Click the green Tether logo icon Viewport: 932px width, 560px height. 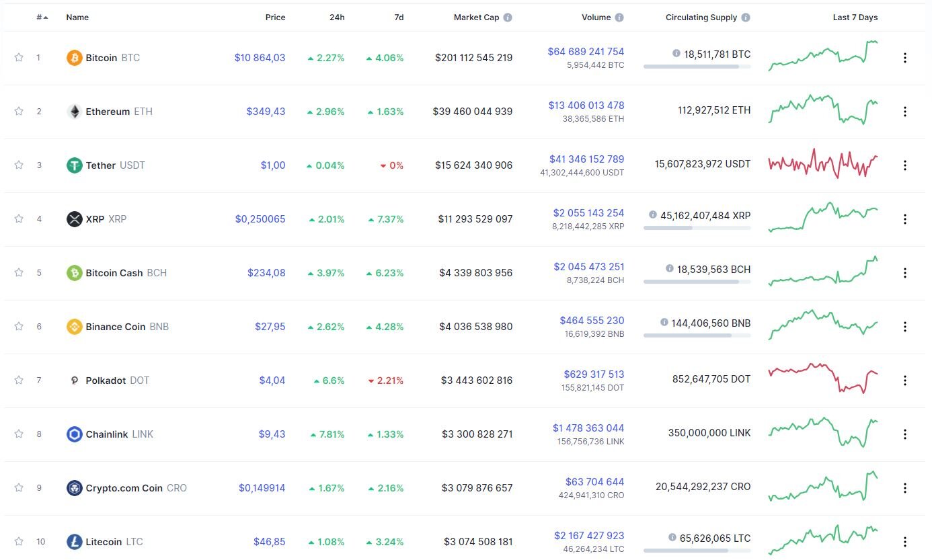[74, 165]
